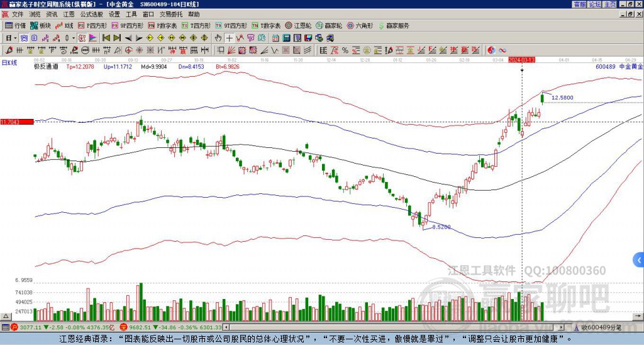This screenshot has width=644, height=345.
Task: Click the 论坛 forum button
Action: [x=594, y=4]
